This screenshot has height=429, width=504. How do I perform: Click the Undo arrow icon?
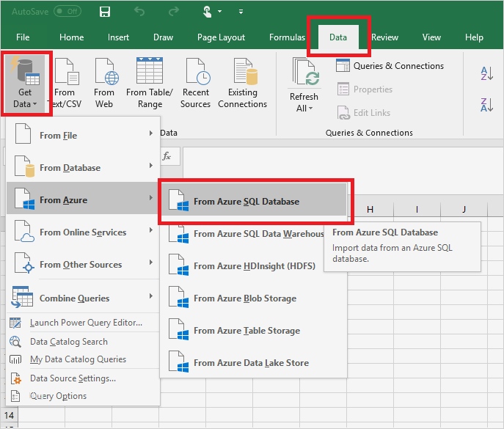click(x=140, y=12)
